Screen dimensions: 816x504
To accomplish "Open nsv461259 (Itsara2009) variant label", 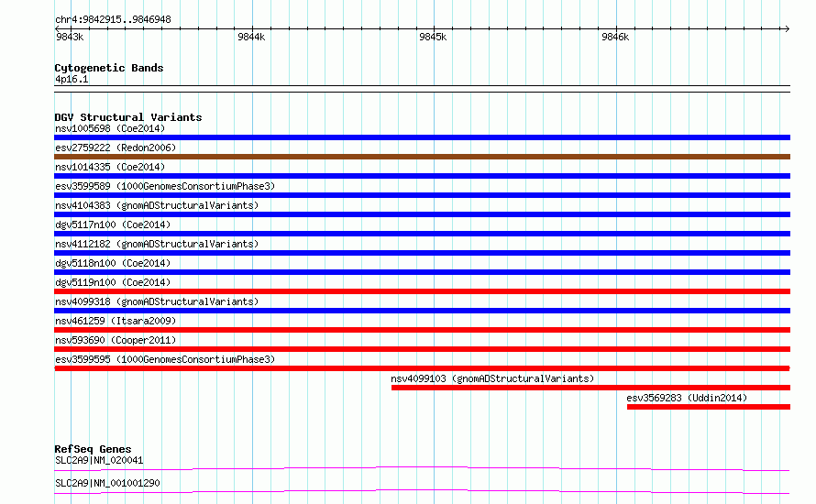I will [116, 321].
